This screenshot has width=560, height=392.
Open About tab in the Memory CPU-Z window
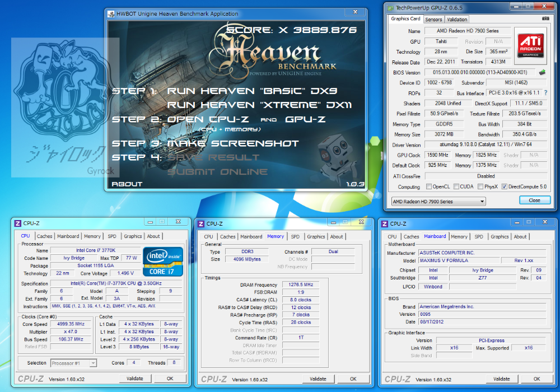tap(337, 237)
